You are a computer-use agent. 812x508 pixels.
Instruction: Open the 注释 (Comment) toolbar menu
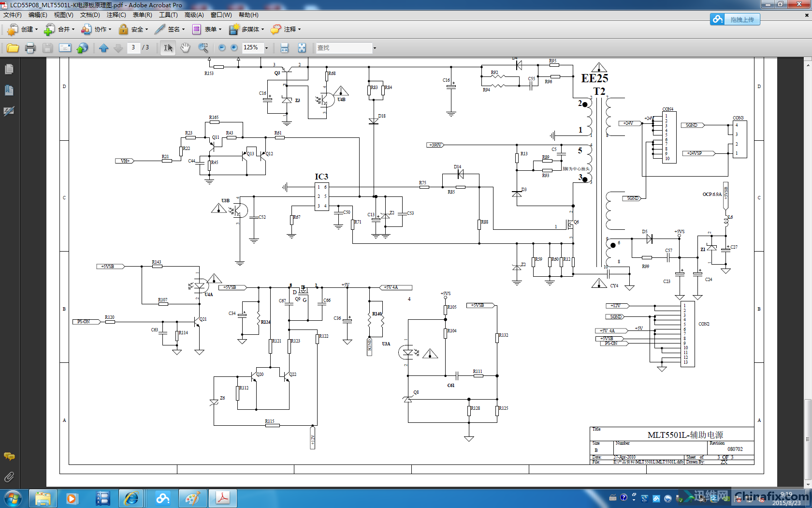click(x=285, y=30)
